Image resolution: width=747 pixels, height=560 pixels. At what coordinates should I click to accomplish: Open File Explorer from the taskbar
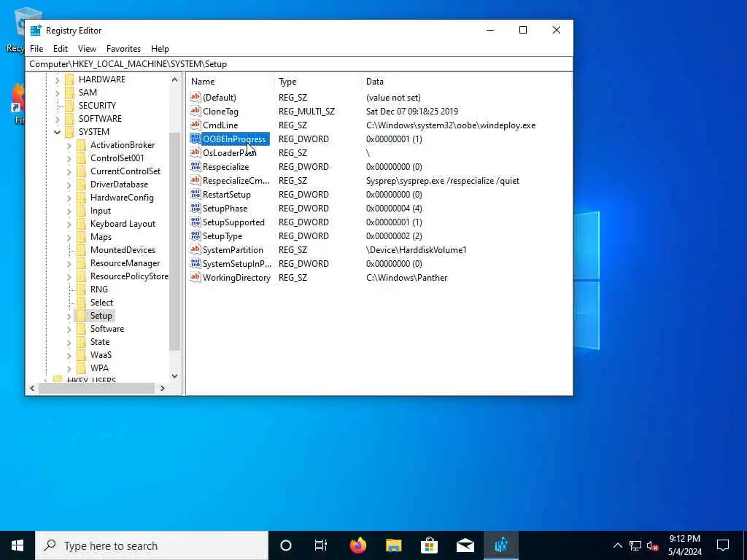[393, 545]
